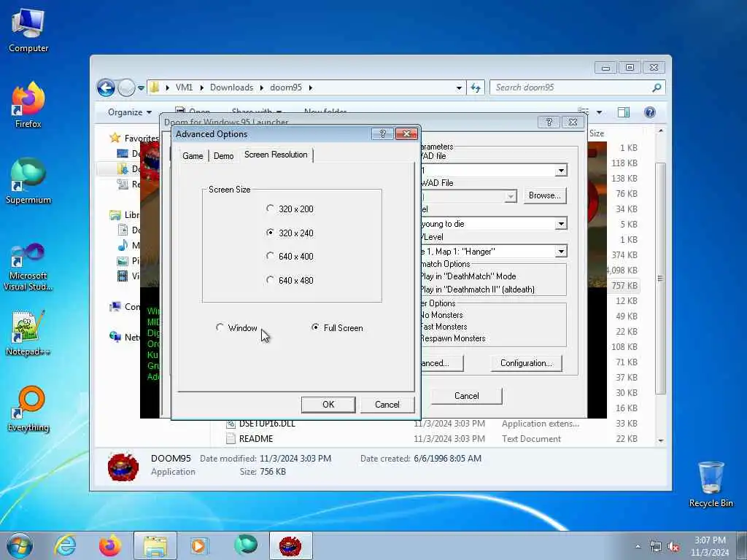
Task: Launch Firefox from the taskbar
Action: point(110,545)
